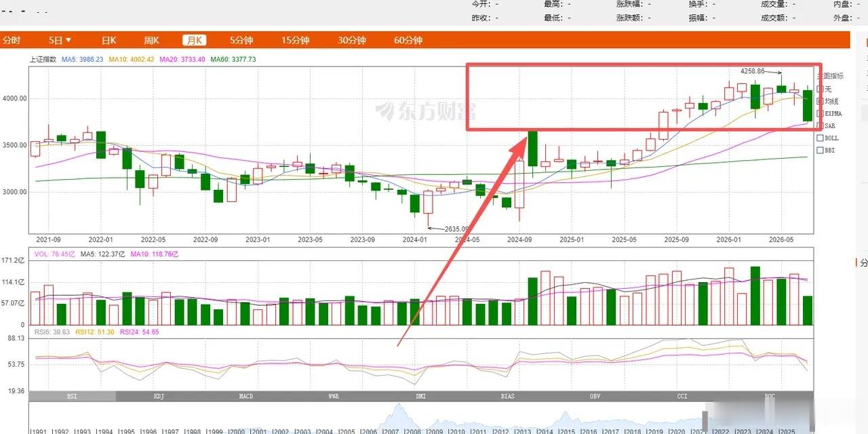Click the MA60: 3377.73 legend value
The width and height of the screenshot is (868, 434).
pyautogui.click(x=233, y=60)
